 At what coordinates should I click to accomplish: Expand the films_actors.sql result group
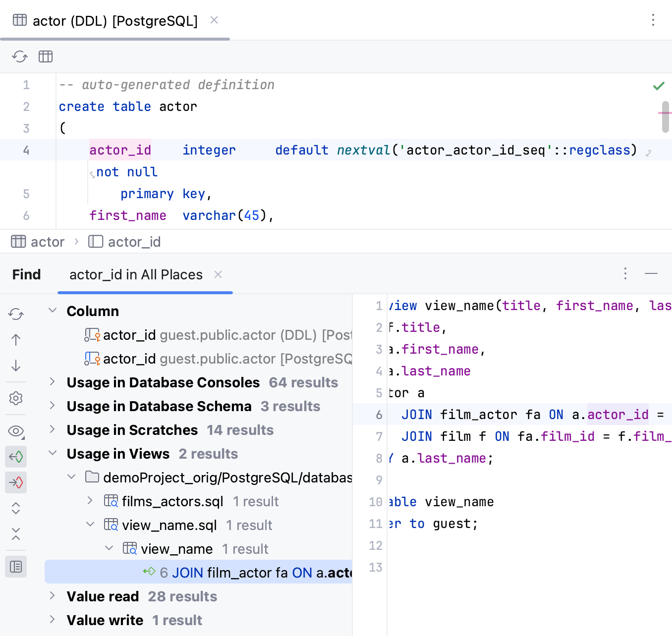point(90,501)
